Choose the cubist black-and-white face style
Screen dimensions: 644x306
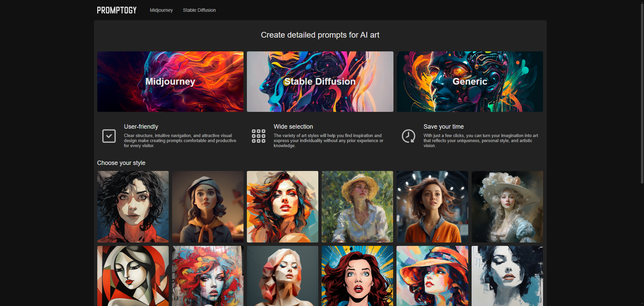point(133,276)
